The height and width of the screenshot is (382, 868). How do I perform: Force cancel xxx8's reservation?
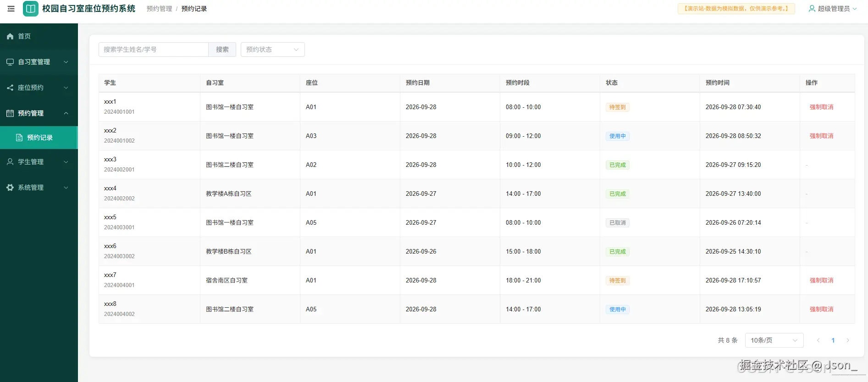[821, 309]
